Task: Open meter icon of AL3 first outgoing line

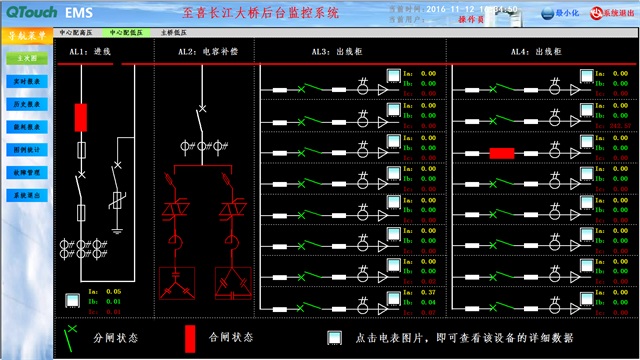Action: 393,76
